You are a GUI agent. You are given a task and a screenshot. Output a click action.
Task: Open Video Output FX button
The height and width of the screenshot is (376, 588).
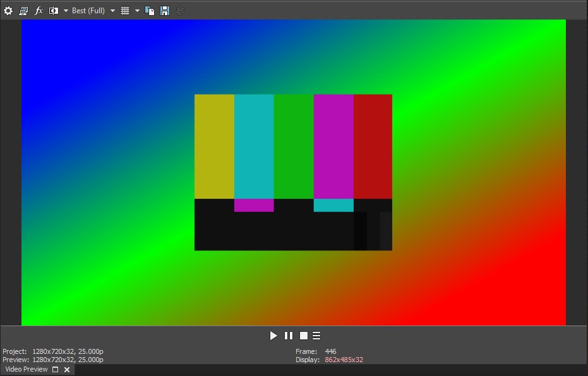(x=39, y=11)
